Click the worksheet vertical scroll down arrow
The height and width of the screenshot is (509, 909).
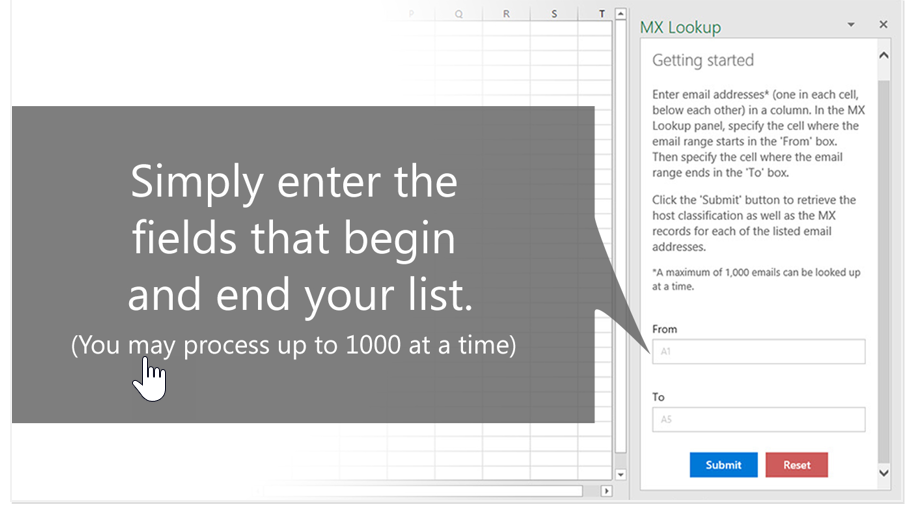pyautogui.click(x=620, y=474)
